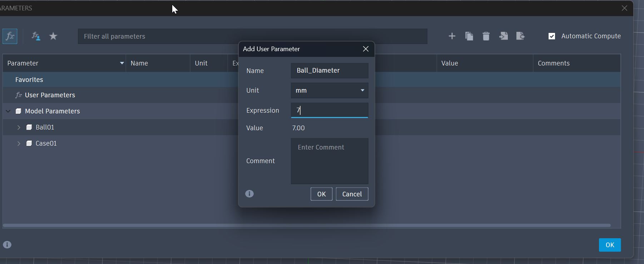Click the plus icon to add parameter
The height and width of the screenshot is (264, 644).
[x=452, y=36]
